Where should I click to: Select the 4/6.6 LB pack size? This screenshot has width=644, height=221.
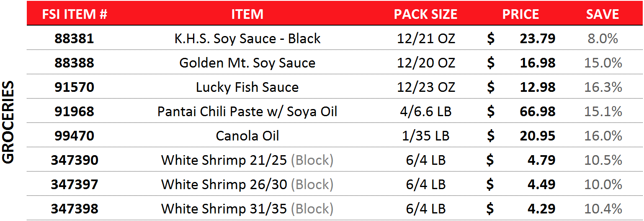[425, 112]
